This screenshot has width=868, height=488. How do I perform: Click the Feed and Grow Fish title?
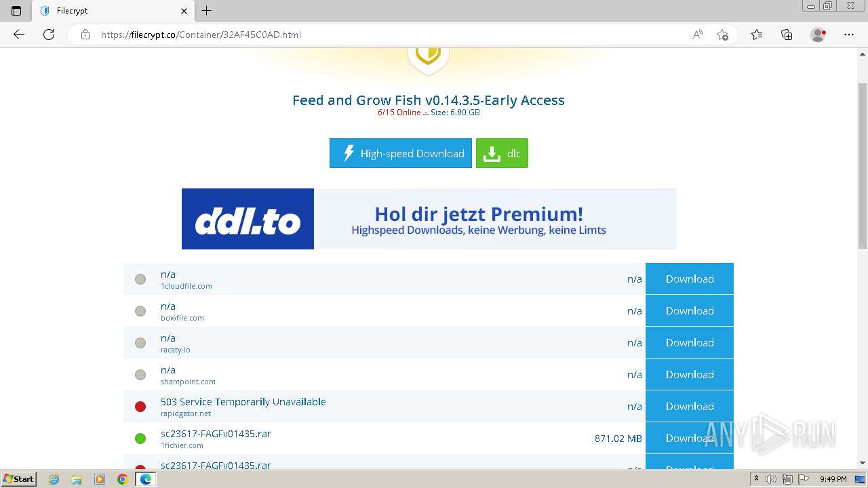(429, 100)
